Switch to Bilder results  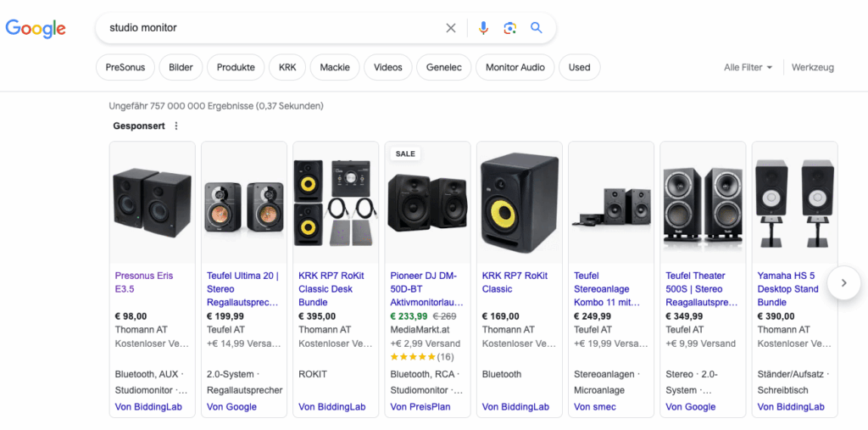181,68
